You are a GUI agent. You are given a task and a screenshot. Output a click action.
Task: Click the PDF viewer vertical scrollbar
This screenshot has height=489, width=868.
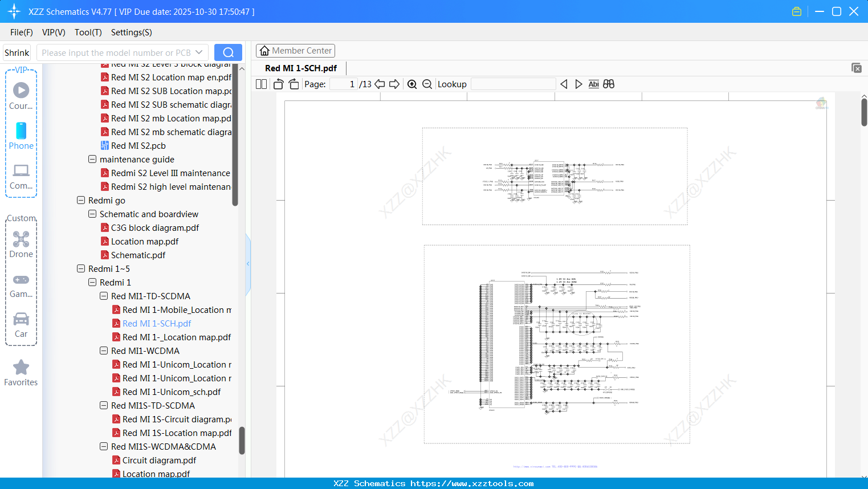tap(864, 112)
